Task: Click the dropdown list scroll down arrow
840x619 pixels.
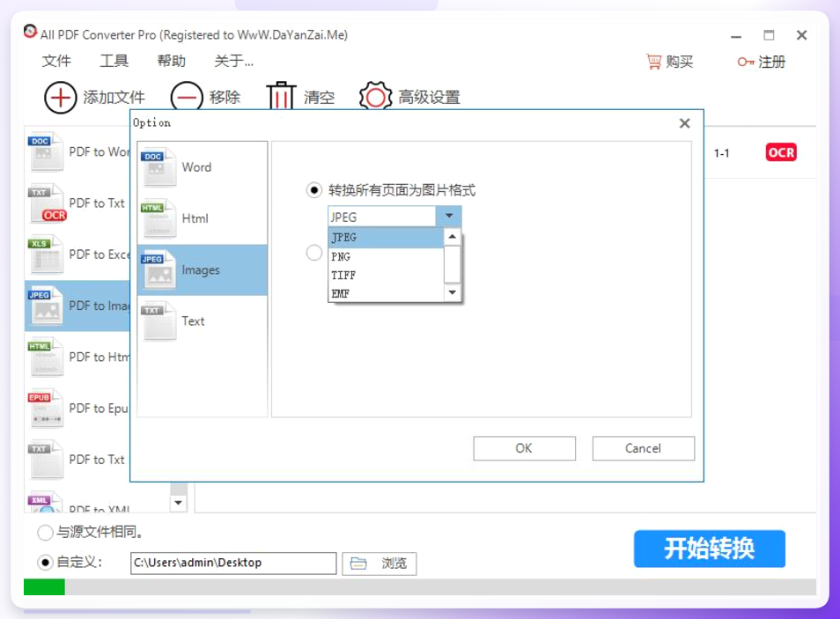Action: point(453,292)
